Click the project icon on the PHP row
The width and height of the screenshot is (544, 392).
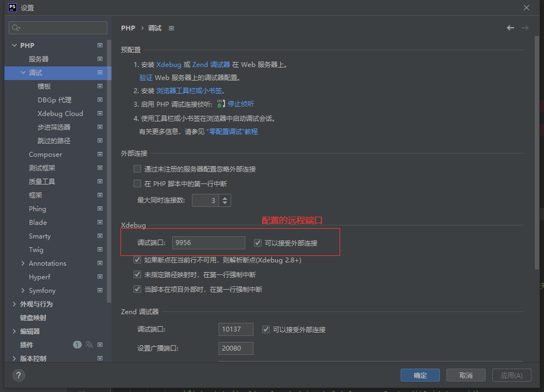coord(100,45)
